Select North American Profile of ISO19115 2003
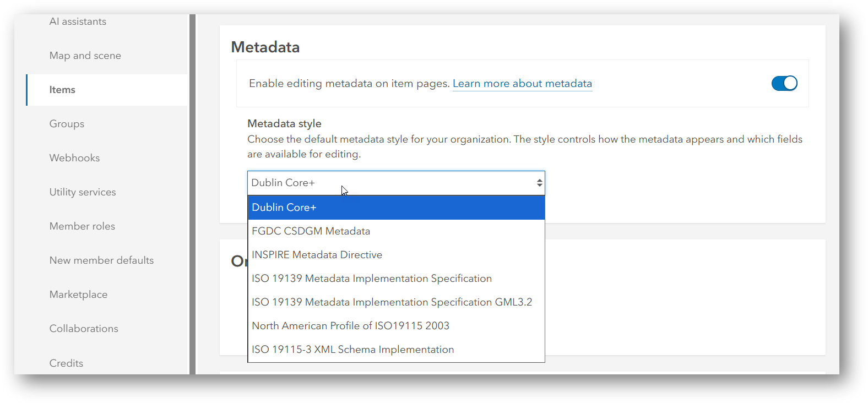The image size is (868, 403). [350, 326]
